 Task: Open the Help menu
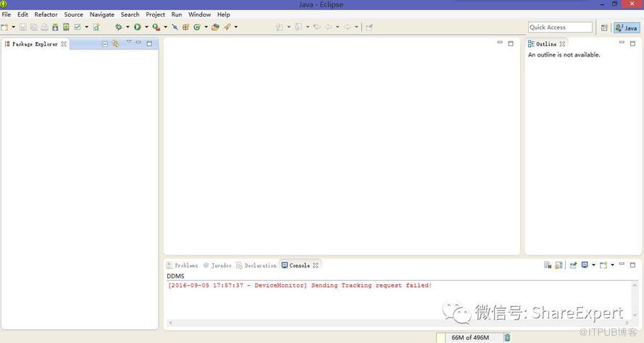(x=223, y=15)
